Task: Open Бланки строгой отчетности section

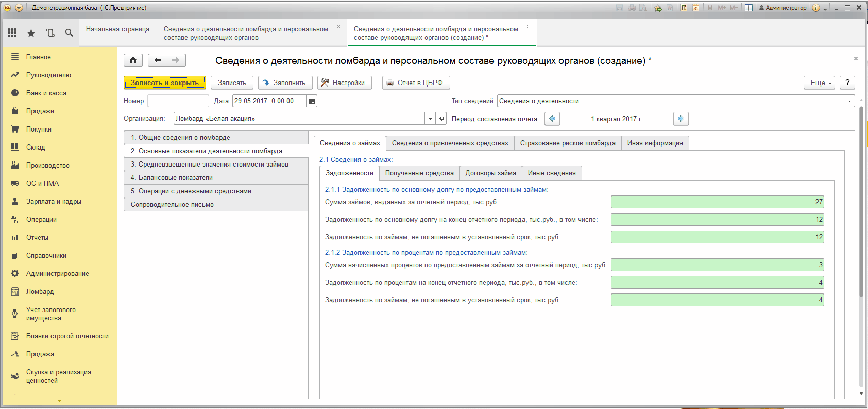Action: pos(60,336)
